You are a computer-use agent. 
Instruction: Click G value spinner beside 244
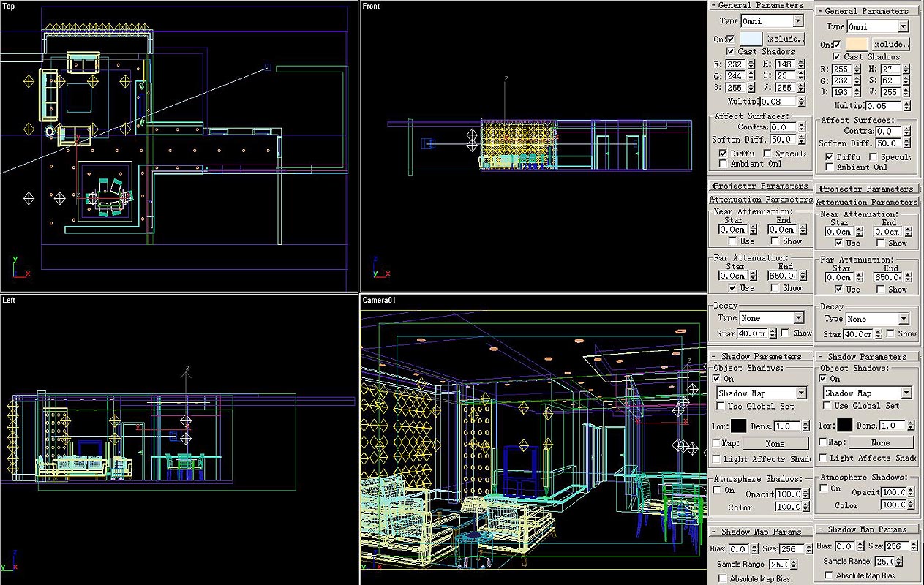[x=751, y=76]
